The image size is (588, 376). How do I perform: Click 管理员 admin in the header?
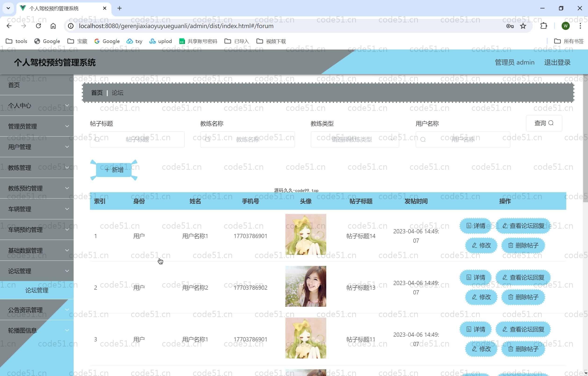515,62
